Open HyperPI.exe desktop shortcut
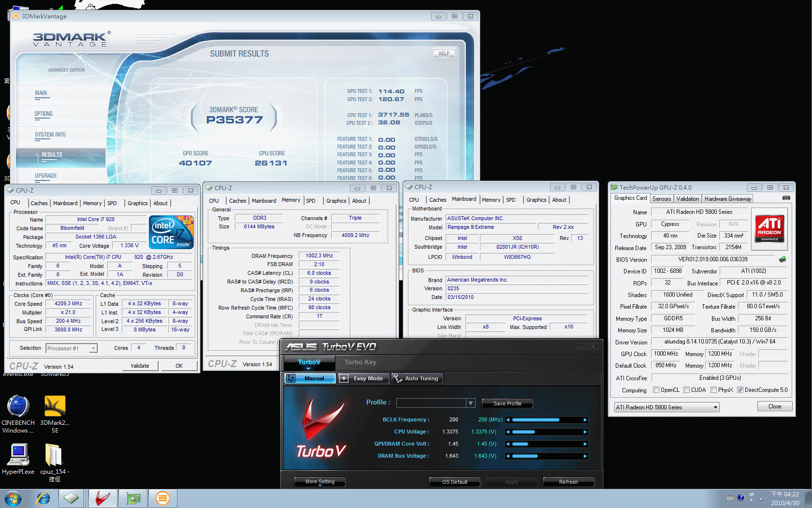The height and width of the screenshot is (508, 812). [x=18, y=459]
